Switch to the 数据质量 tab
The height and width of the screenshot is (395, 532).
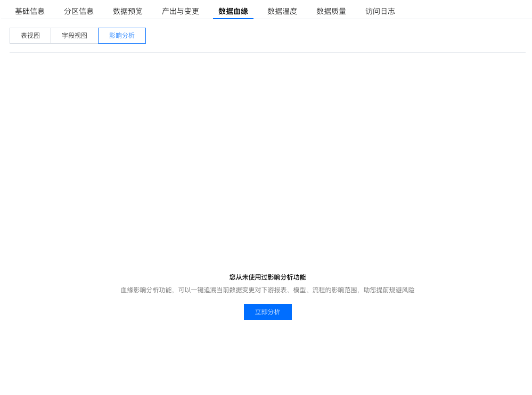pyautogui.click(x=330, y=10)
